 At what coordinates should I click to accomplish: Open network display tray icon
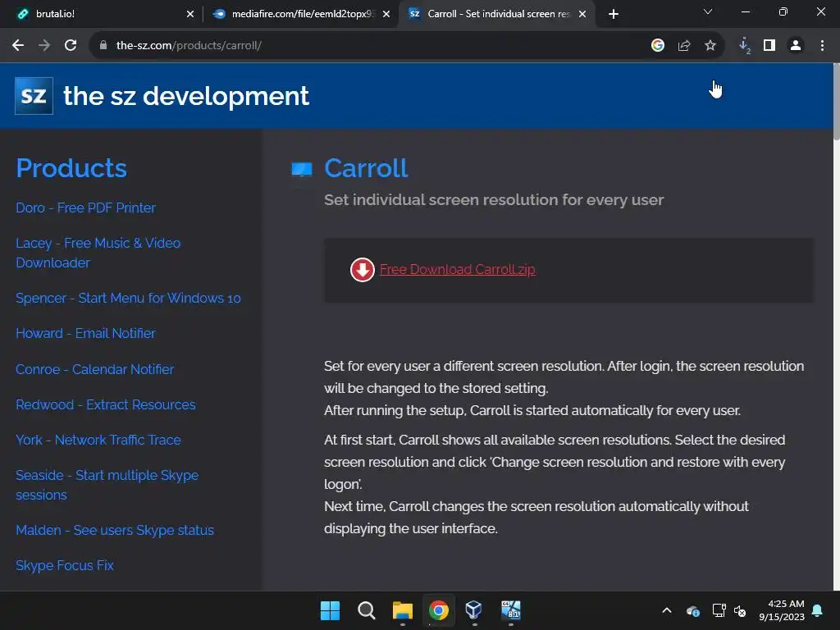[719, 610]
